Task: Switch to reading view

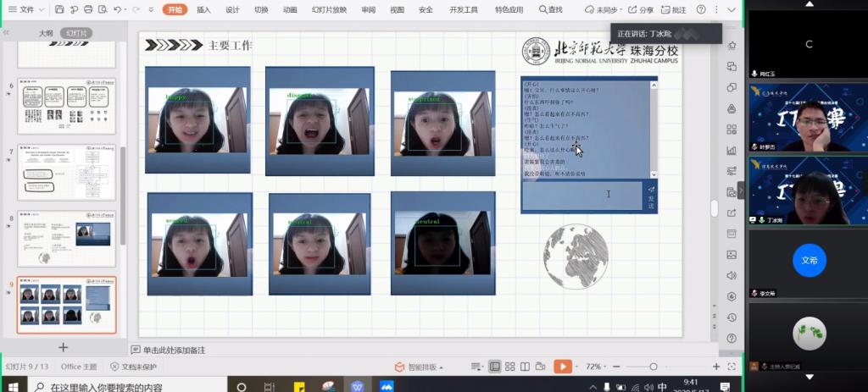Action: (x=523, y=367)
